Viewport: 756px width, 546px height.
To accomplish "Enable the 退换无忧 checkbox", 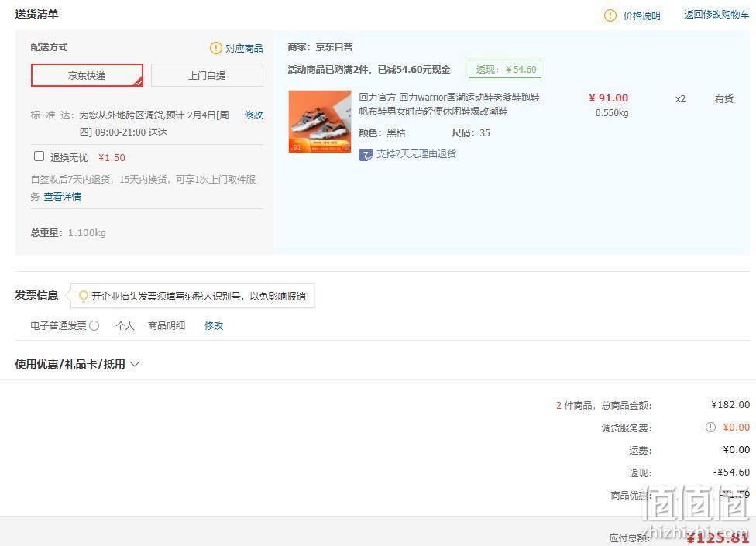I will click(x=39, y=156).
